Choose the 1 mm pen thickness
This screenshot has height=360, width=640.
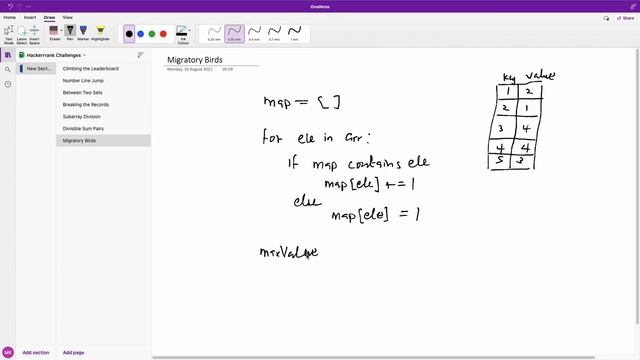pyautogui.click(x=294, y=33)
